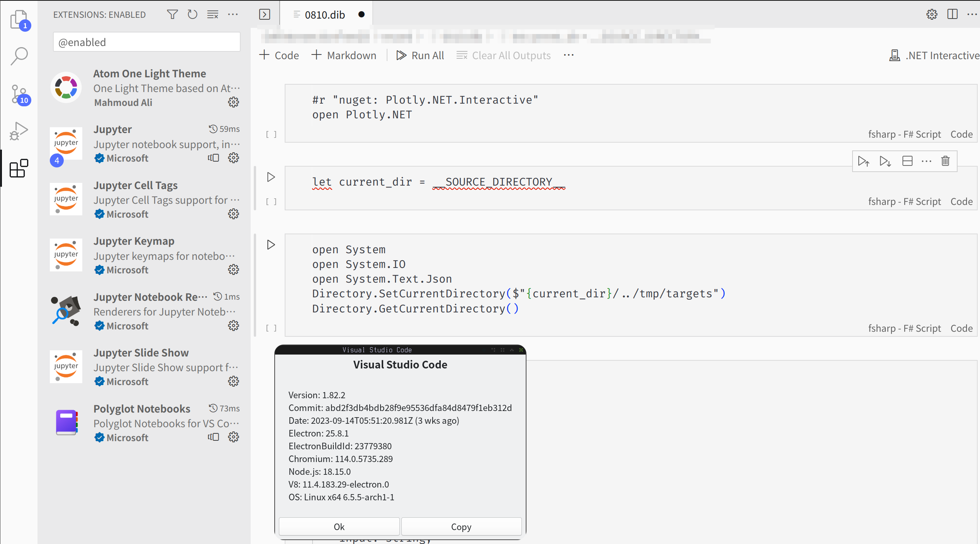Change cell language via fsharp - F# Script
Image resolution: width=980 pixels, height=544 pixels.
click(x=905, y=201)
